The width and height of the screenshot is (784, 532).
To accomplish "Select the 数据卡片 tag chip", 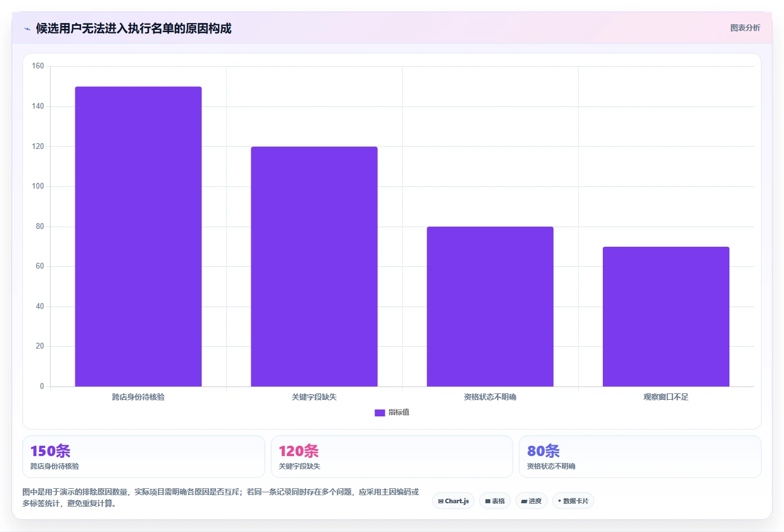I will [x=573, y=501].
